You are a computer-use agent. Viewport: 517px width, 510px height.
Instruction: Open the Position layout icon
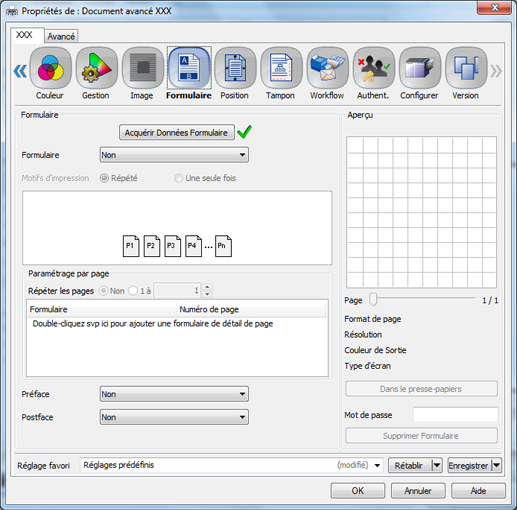pyautogui.click(x=235, y=68)
